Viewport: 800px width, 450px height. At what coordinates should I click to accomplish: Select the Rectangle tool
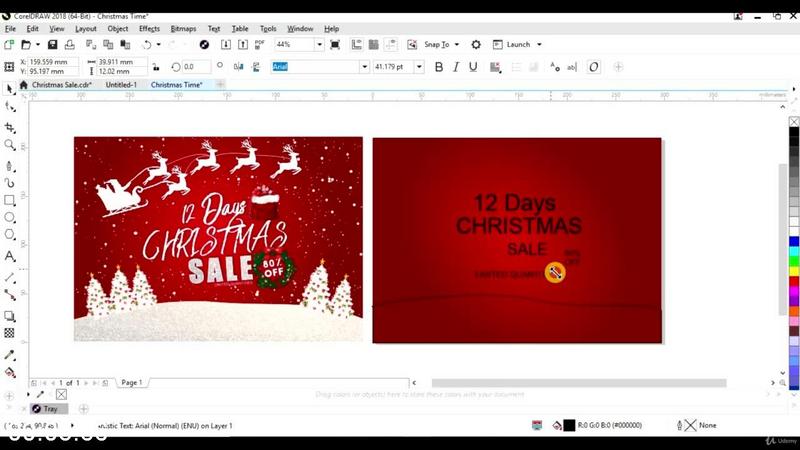point(10,200)
